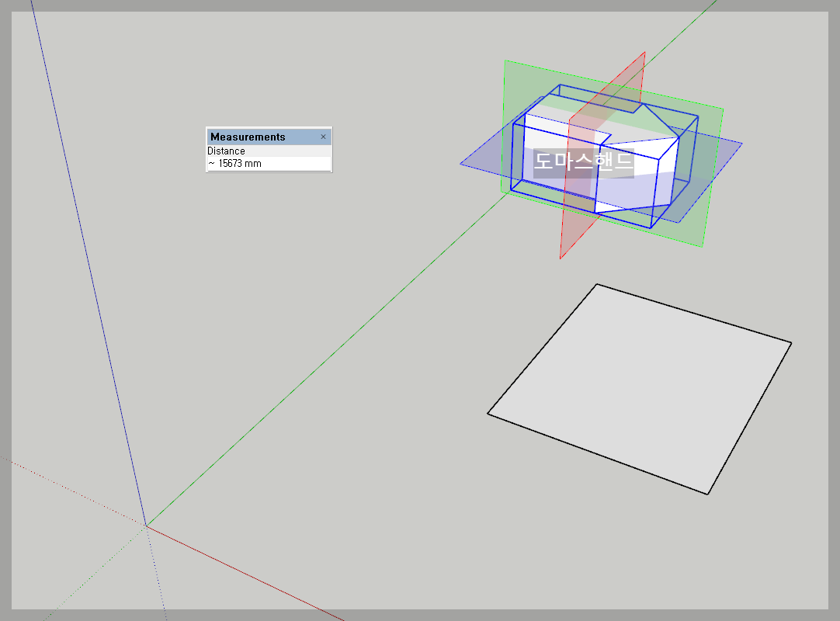Click the Distance label text

point(226,151)
